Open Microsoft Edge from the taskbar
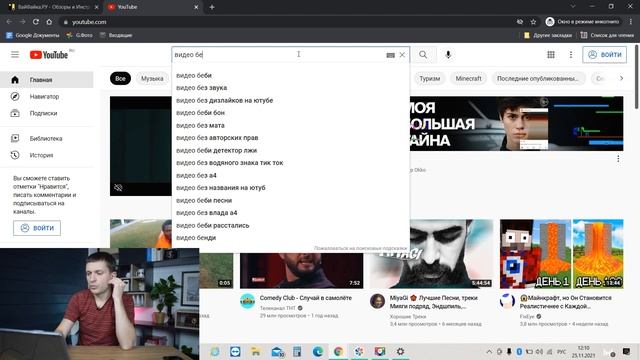The image size is (640, 360). [318, 351]
